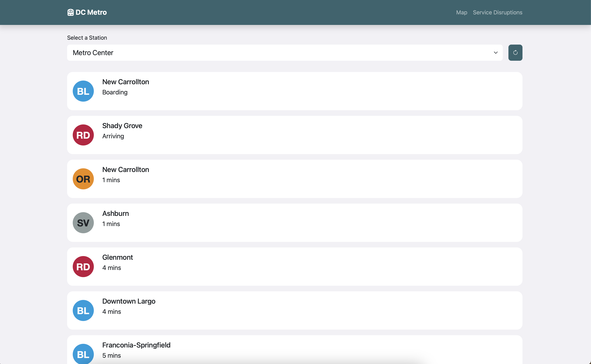Screen dimensions: 591x364
Task: Click RD badge for Shady Grove train
Action: (83, 135)
